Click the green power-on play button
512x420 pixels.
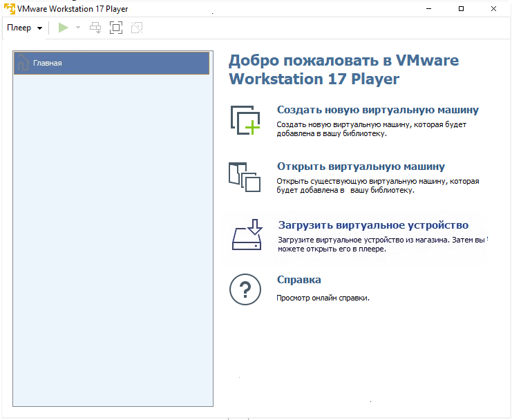(x=63, y=28)
